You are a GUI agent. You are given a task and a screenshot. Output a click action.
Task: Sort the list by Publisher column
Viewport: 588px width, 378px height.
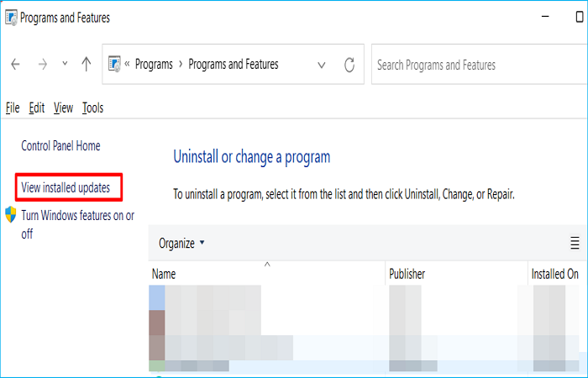[456, 274]
